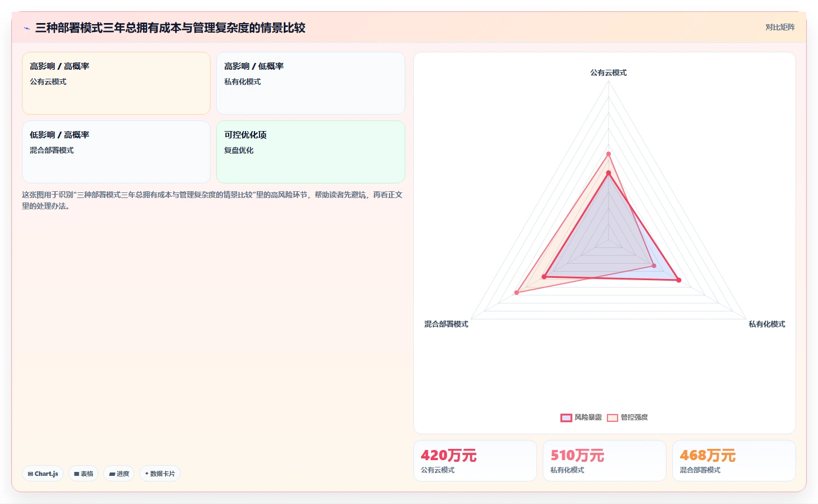
Task: Select the 低影响 / 高概率 card
Action: pos(116,152)
